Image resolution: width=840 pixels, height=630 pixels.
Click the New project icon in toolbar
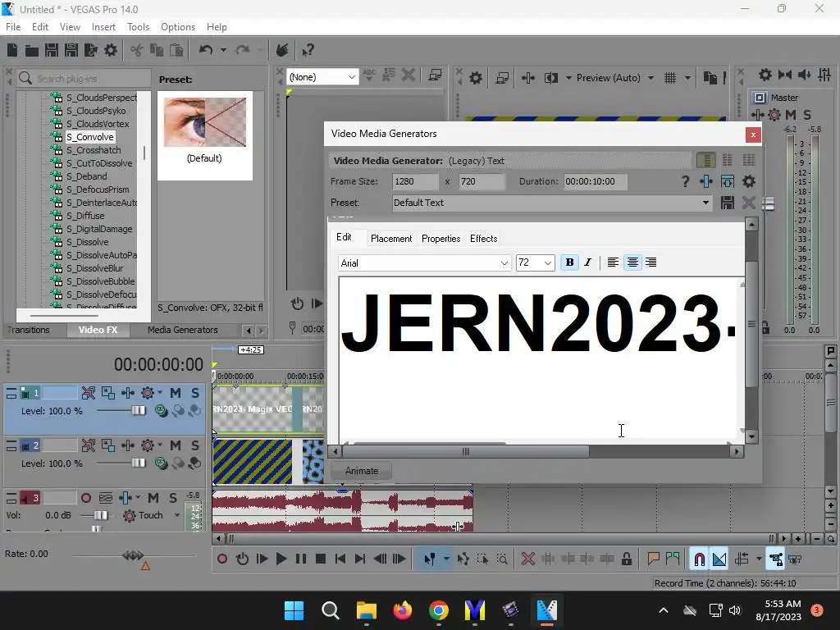12,50
